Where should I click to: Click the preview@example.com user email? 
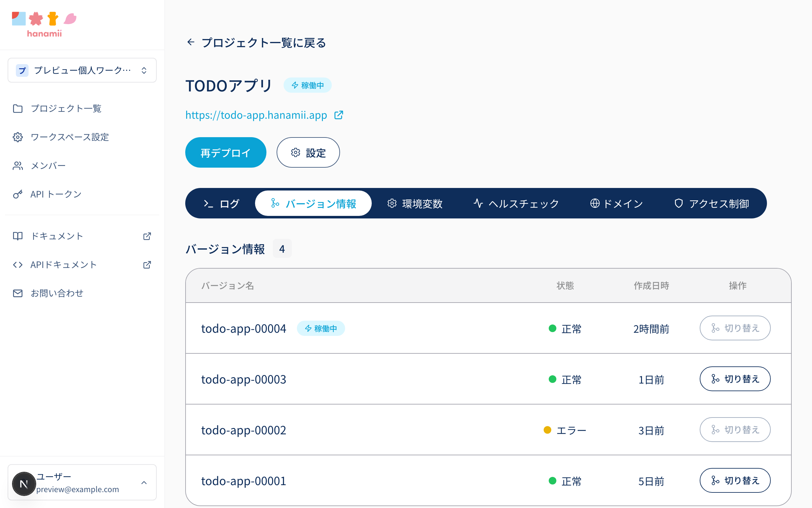click(x=77, y=489)
